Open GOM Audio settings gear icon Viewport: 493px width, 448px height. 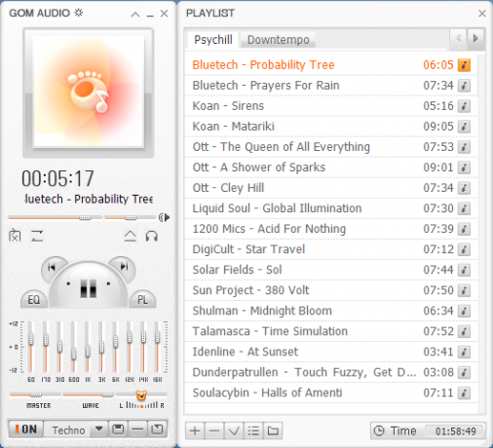coord(79,13)
